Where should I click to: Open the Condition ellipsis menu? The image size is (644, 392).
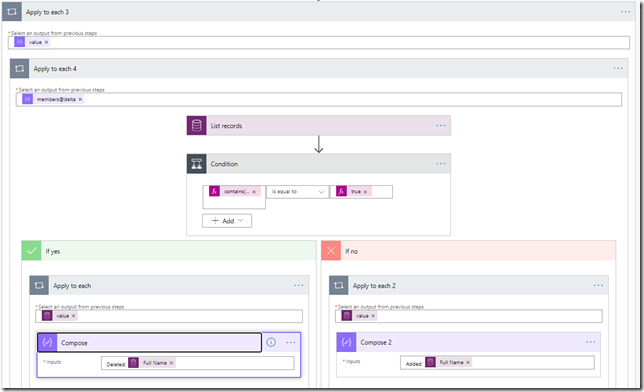click(x=441, y=164)
